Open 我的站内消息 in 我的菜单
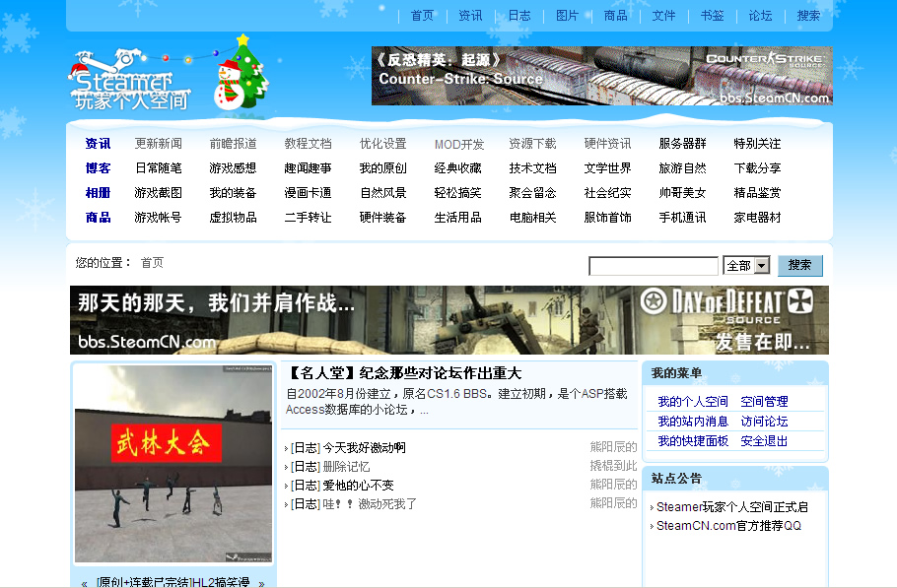Screen dimensions: 897x588 click(x=693, y=422)
